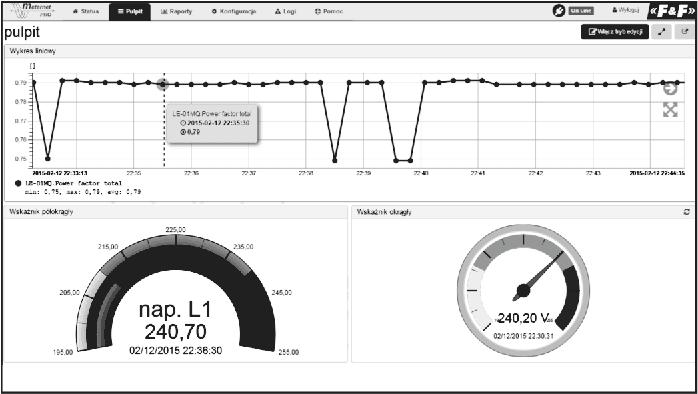Open the Konfiguracja menu
This screenshot has width=698, height=394.
234,11
